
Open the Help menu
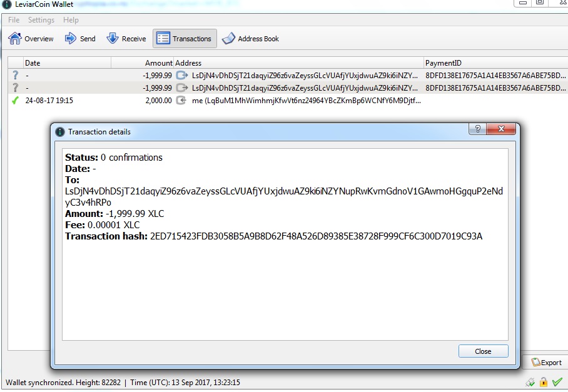[71, 20]
